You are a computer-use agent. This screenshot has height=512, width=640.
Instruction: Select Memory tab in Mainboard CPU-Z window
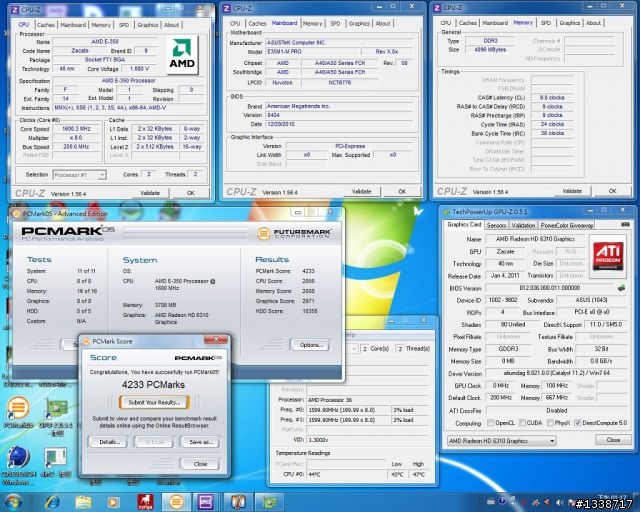click(312, 24)
